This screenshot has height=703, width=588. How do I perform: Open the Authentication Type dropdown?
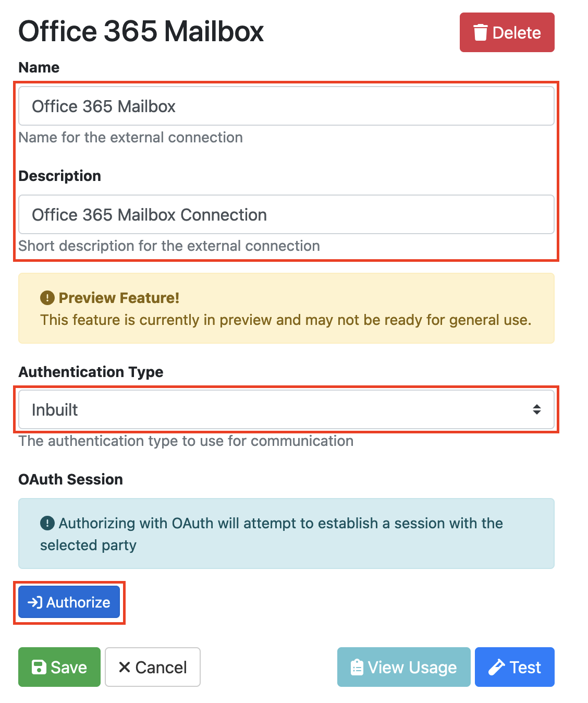point(286,409)
